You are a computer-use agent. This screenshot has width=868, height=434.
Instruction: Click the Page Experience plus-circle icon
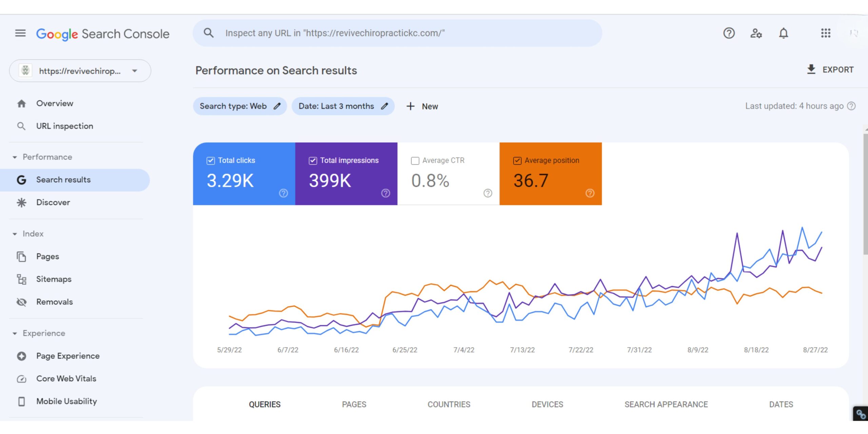[x=21, y=356]
